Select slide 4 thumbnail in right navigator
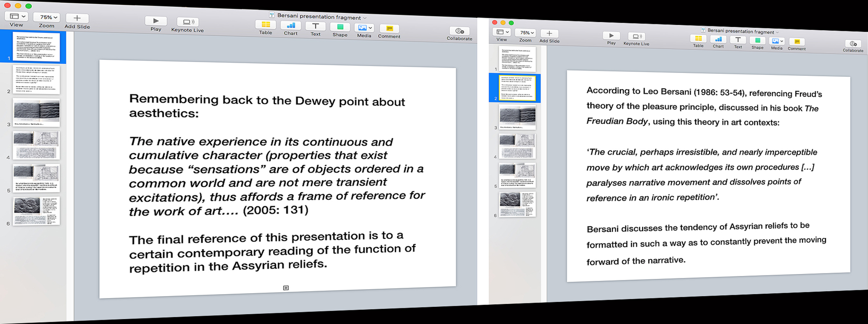The image size is (868, 324). pos(517,146)
